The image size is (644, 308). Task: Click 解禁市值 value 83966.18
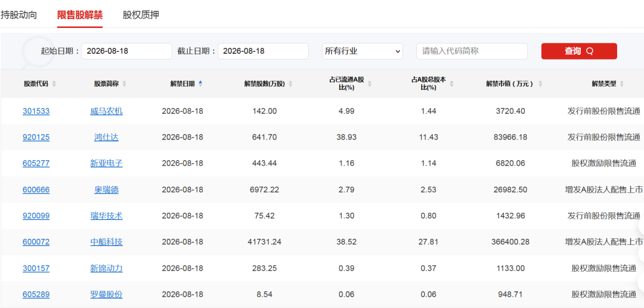pos(510,138)
